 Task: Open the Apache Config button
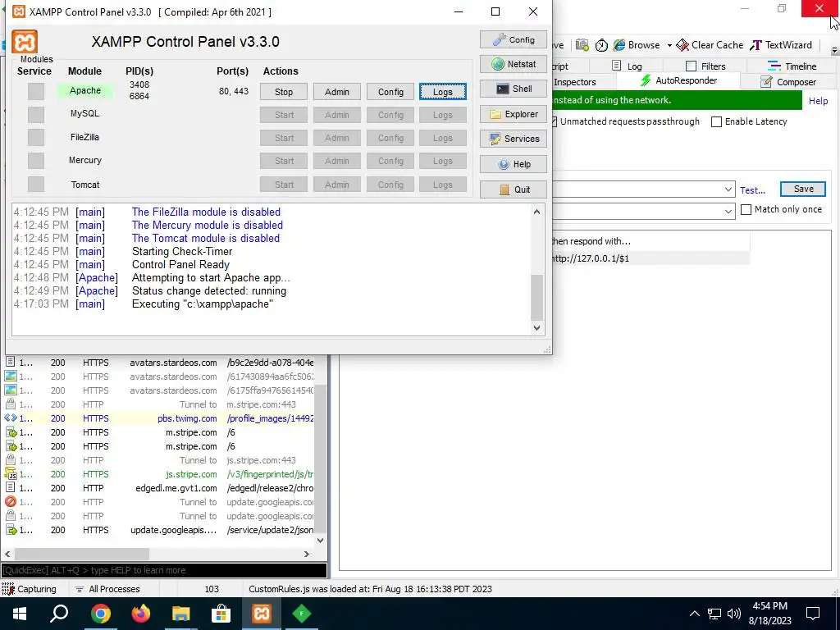(390, 92)
